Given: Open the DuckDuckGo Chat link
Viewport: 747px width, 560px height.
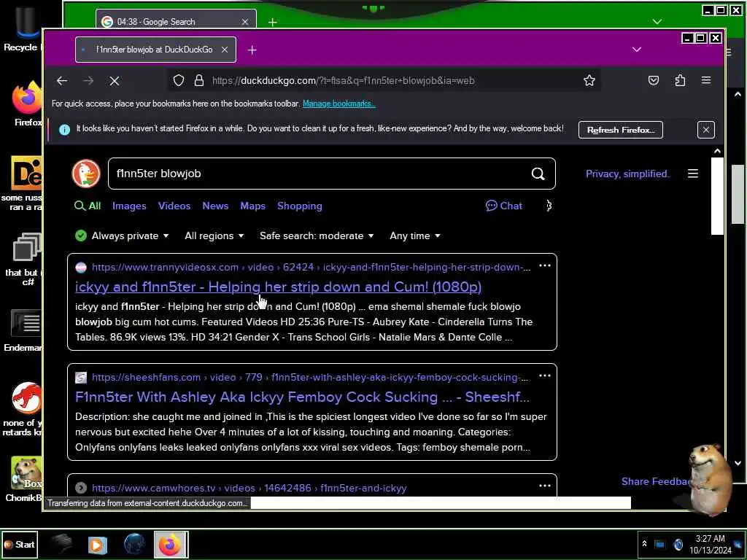Looking at the screenshot, I should point(504,206).
